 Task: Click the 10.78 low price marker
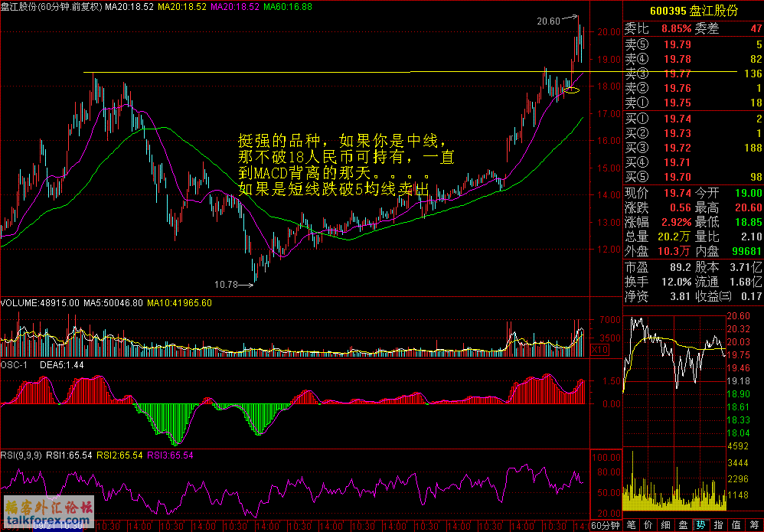(x=226, y=285)
